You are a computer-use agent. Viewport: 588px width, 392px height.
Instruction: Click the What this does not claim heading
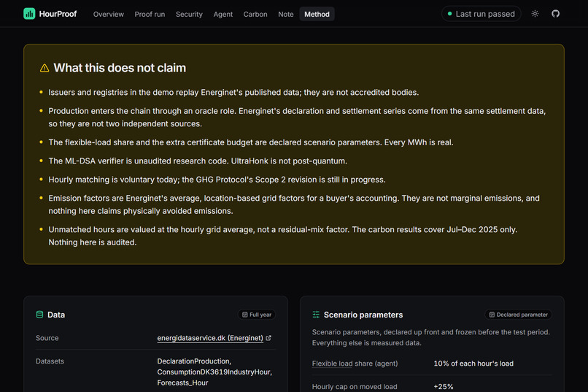[x=120, y=68]
